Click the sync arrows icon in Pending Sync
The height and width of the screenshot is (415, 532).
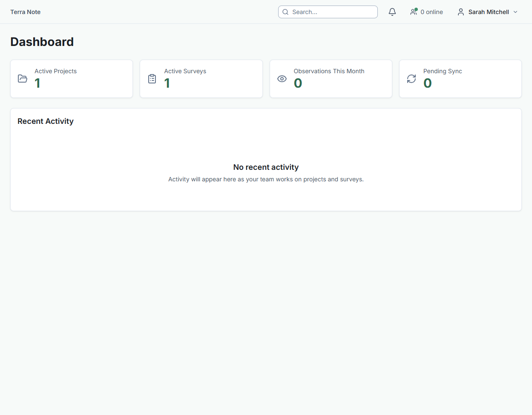point(411,79)
